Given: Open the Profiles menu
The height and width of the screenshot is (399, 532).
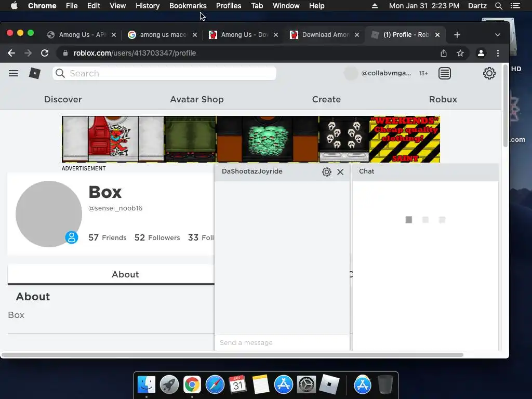Looking at the screenshot, I should pyautogui.click(x=229, y=6).
